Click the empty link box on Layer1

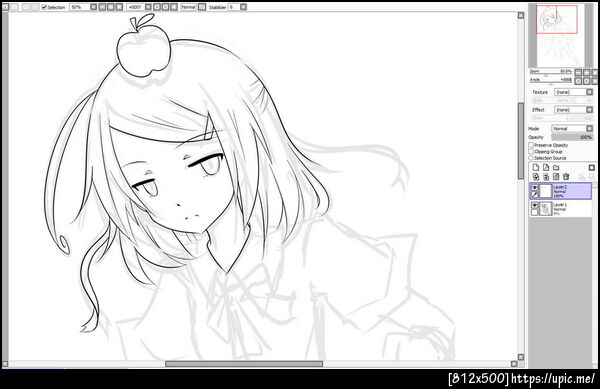click(535, 212)
